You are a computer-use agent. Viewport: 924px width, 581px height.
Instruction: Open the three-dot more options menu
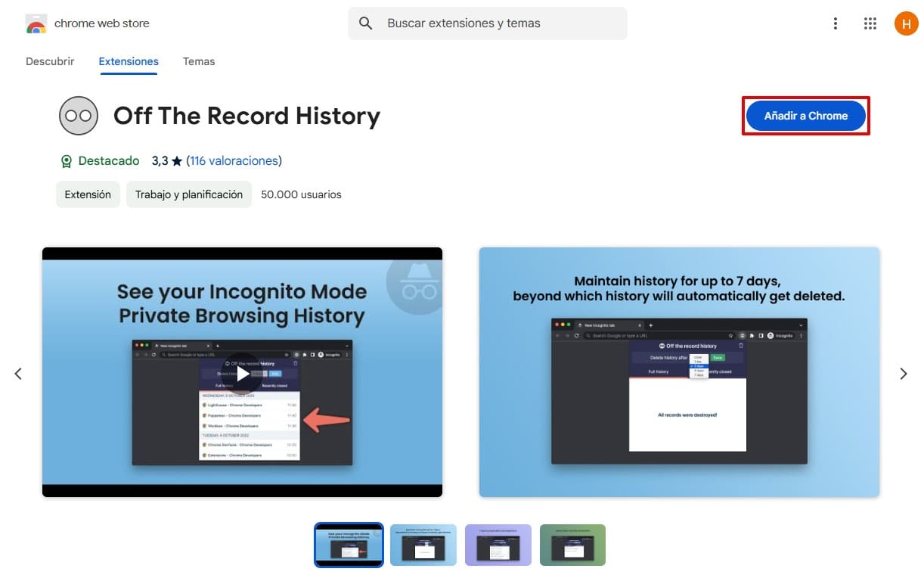[836, 23]
